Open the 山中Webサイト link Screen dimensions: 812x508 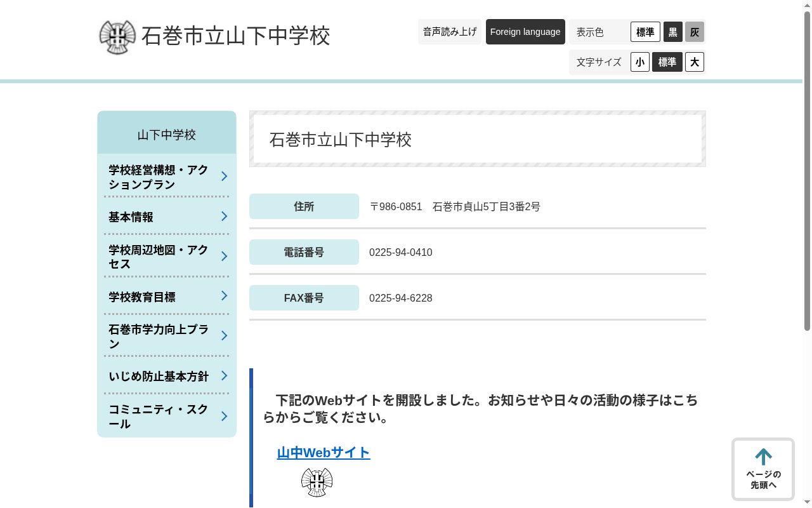click(x=324, y=452)
